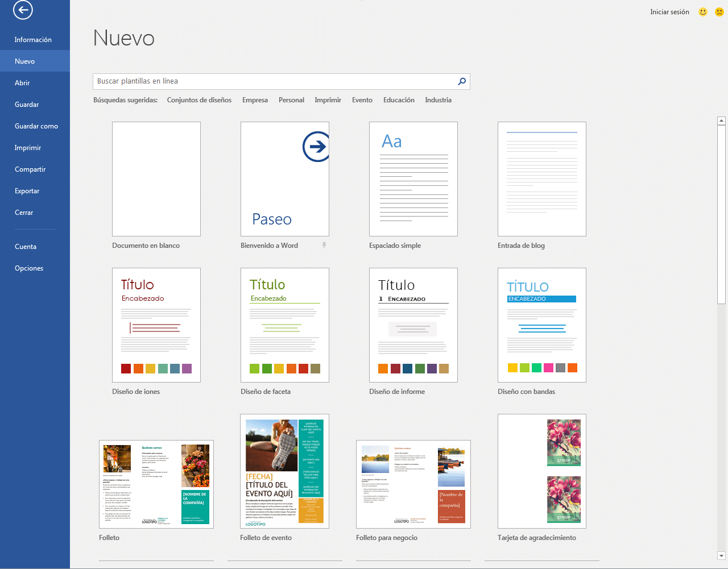Click the Diseño con bandas label
Image resolution: width=728 pixels, height=569 pixels.
pyautogui.click(x=527, y=392)
